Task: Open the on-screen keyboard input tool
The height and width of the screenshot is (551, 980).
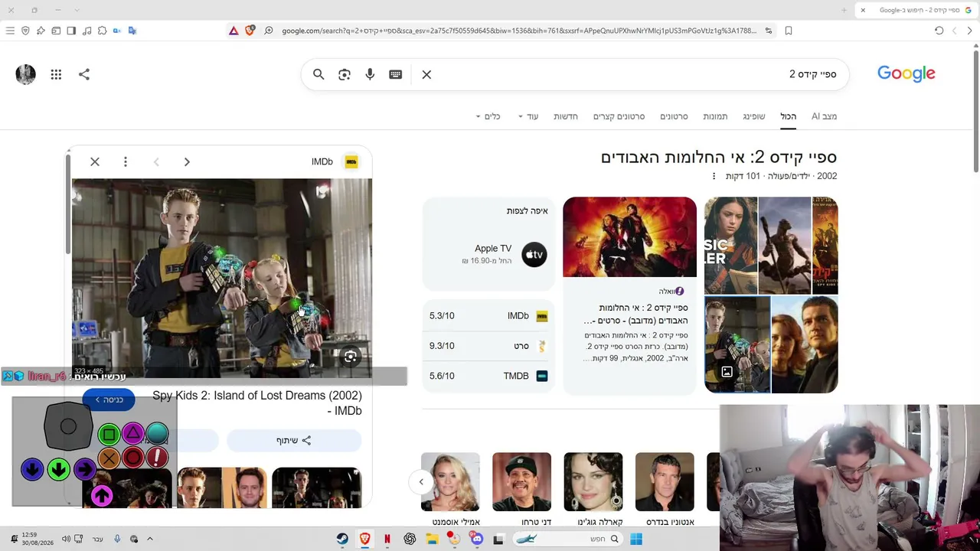Action: tap(395, 74)
